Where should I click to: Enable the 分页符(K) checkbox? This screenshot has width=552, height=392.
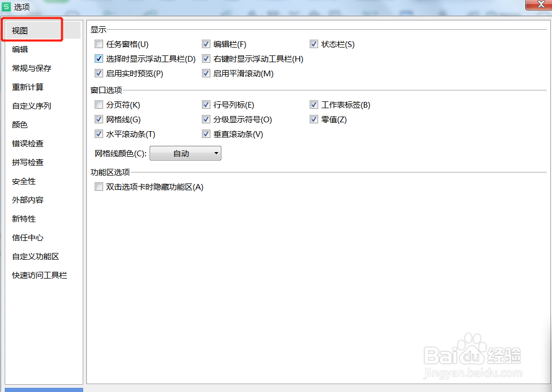click(x=99, y=105)
